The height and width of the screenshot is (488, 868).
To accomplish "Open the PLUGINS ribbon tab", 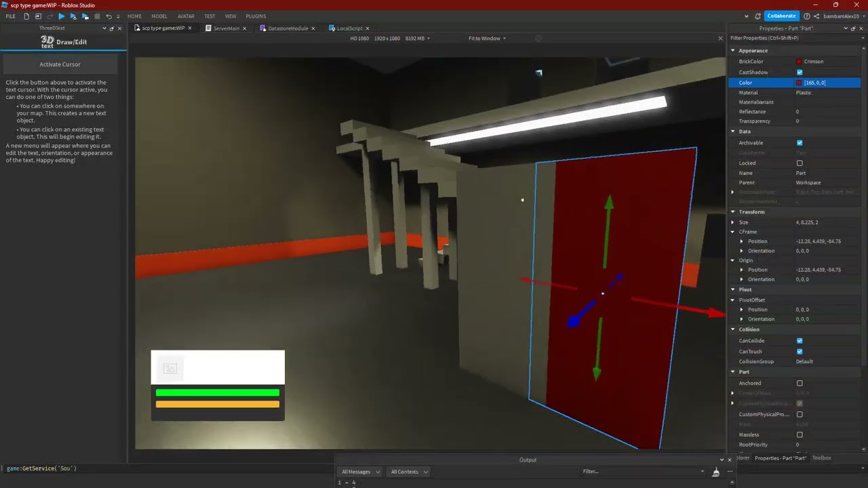I will point(256,16).
